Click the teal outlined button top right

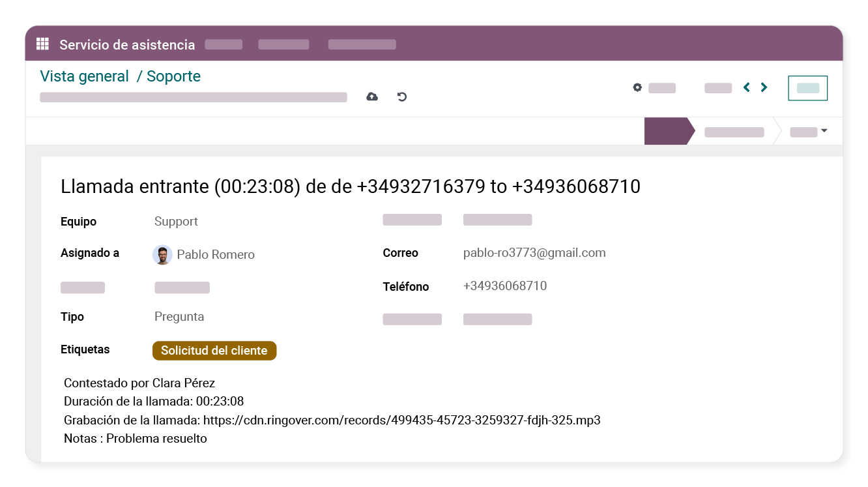point(807,87)
